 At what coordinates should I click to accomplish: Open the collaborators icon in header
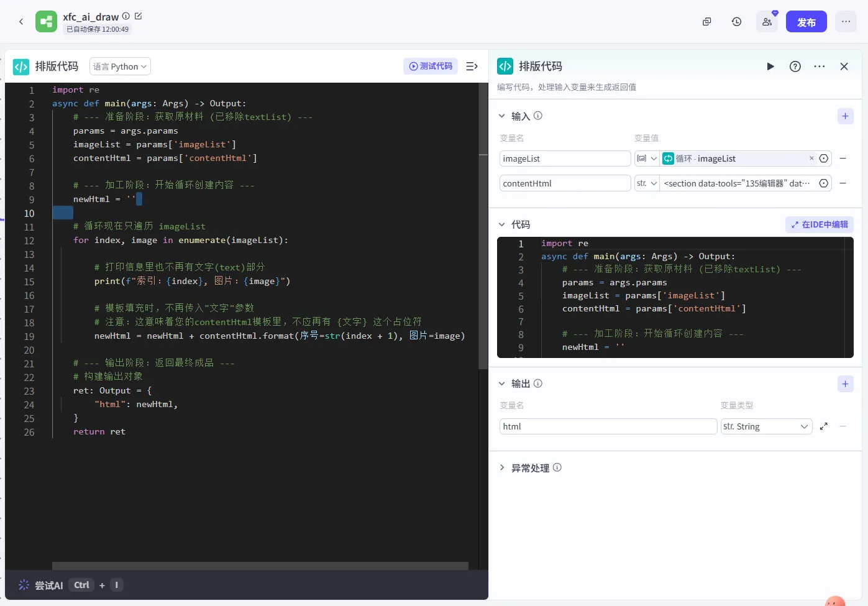767,22
